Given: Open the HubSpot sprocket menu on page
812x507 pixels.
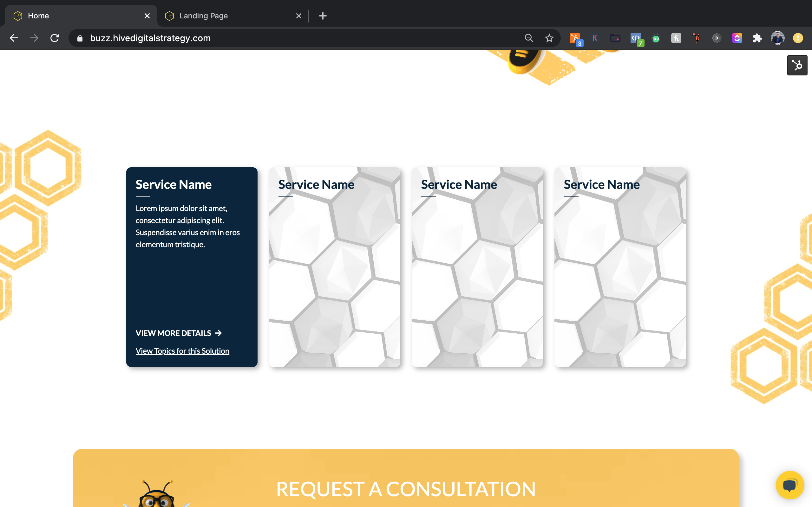Looking at the screenshot, I should [797, 65].
